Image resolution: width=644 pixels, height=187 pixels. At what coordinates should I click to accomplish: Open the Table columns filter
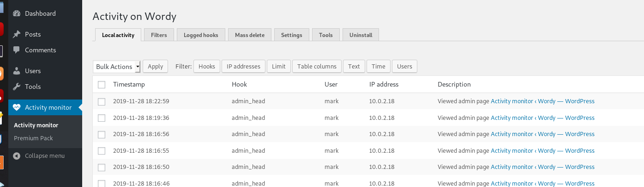pyautogui.click(x=317, y=67)
